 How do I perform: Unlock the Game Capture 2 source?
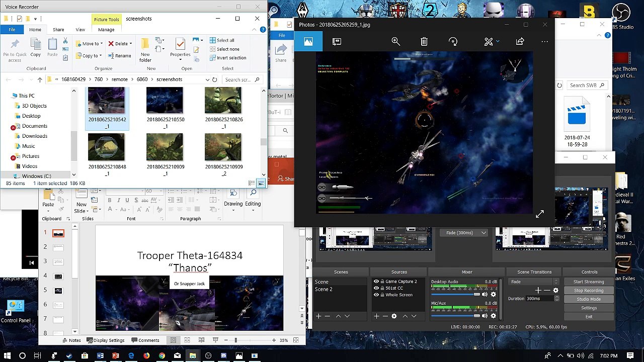coord(382,282)
